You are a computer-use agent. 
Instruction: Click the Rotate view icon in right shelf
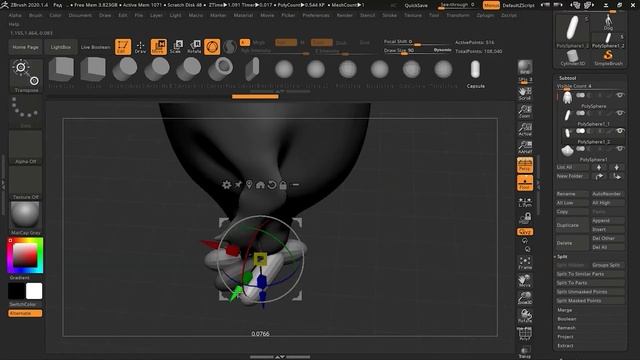pyautogui.click(x=525, y=316)
